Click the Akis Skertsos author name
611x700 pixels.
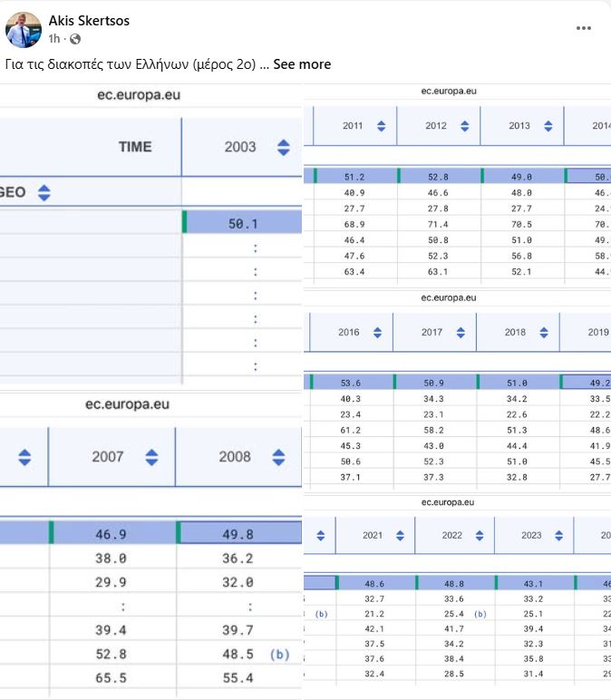pos(88,20)
